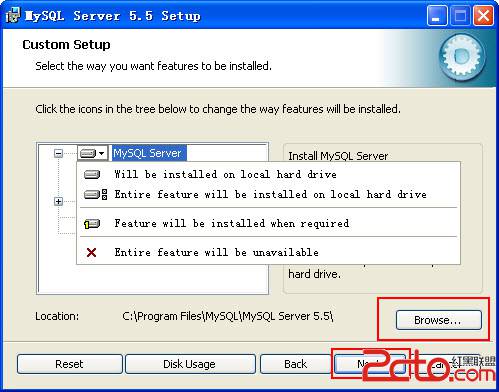Choose "Entire feature will be installed on local hard drive"

[270, 194]
